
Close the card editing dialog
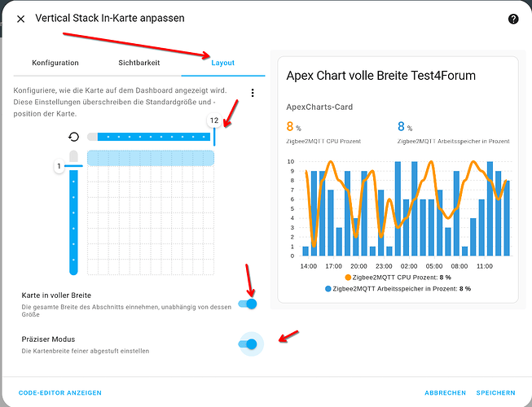click(20, 18)
